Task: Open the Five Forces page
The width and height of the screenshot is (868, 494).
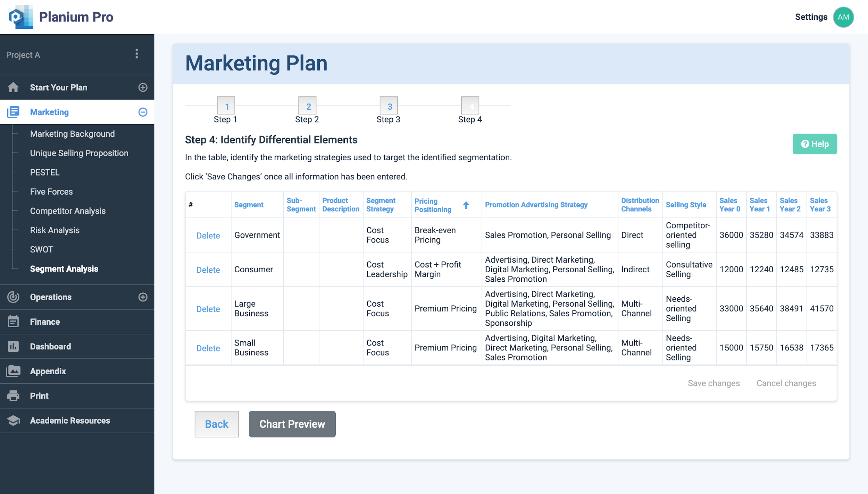Action: [51, 191]
